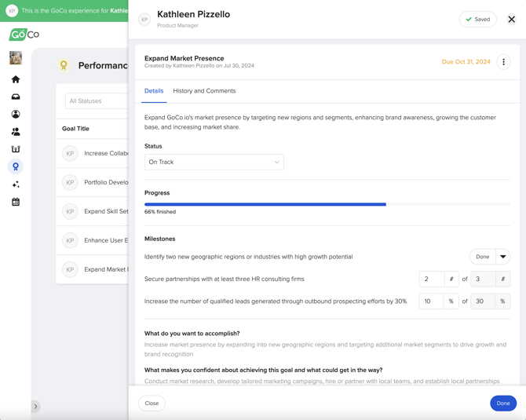Click the Close button at panel bottom

(152, 404)
